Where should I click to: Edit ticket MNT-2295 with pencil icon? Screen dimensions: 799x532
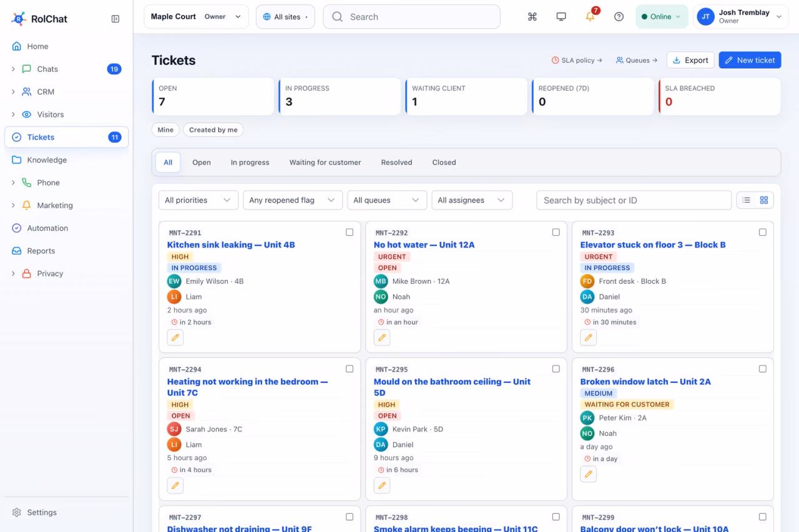(x=382, y=485)
